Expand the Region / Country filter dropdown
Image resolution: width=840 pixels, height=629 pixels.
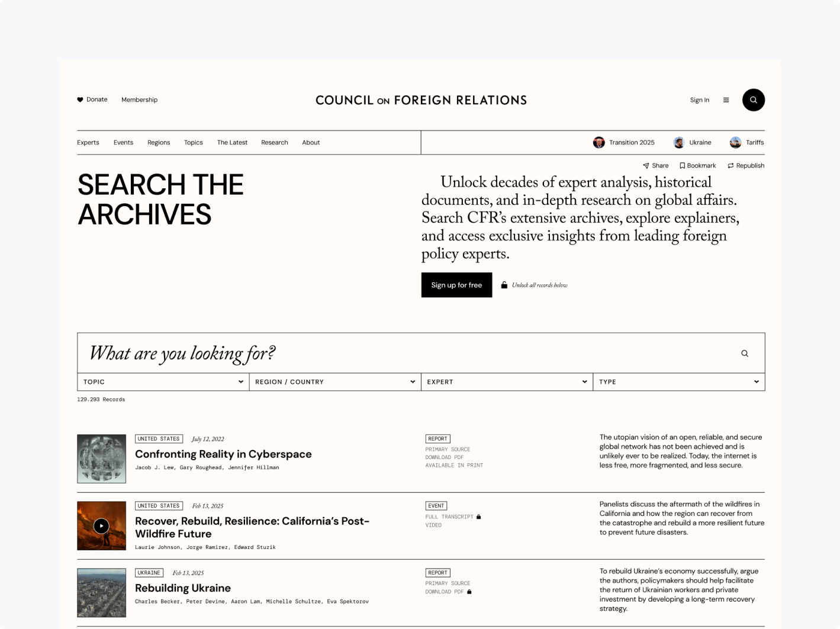(335, 382)
